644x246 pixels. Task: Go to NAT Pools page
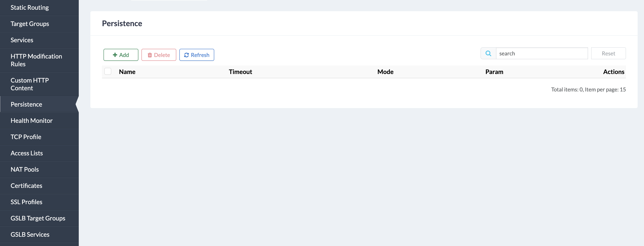pyautogui.click(x=25, y=169)
